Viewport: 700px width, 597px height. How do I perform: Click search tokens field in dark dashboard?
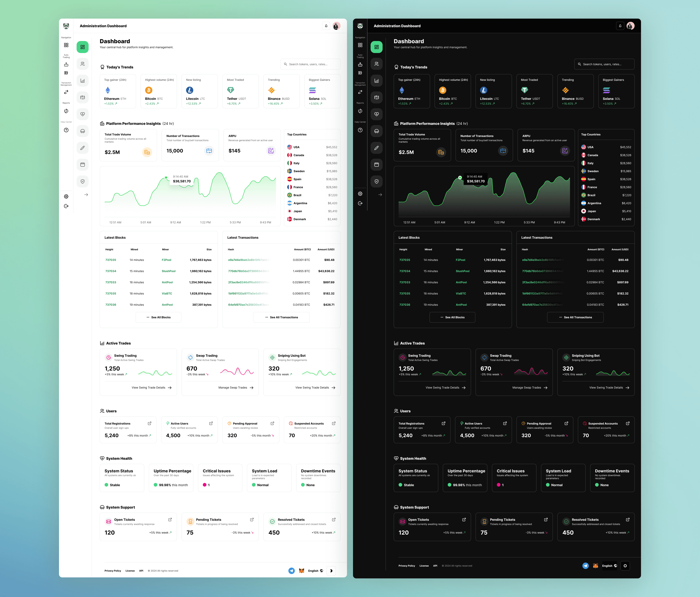click(x=604, y=64)
